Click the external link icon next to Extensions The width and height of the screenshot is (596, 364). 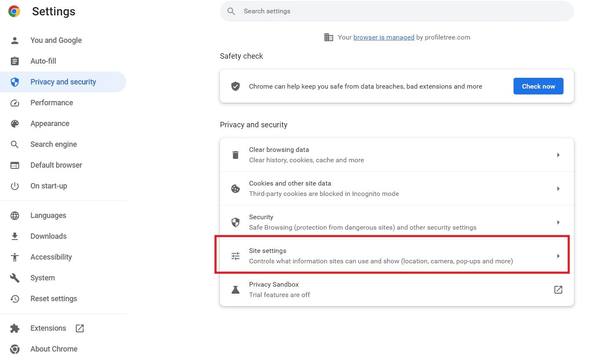coord(80,328)
